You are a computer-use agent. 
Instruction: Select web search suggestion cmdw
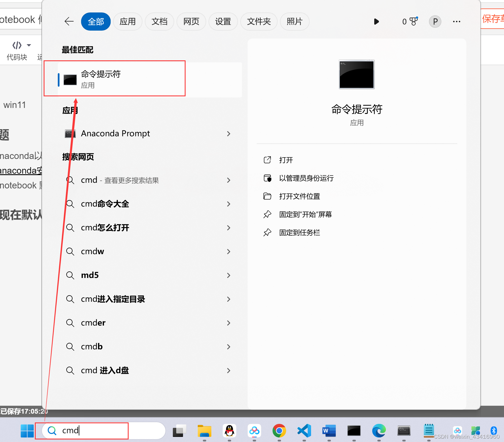(x=92, y=252)
